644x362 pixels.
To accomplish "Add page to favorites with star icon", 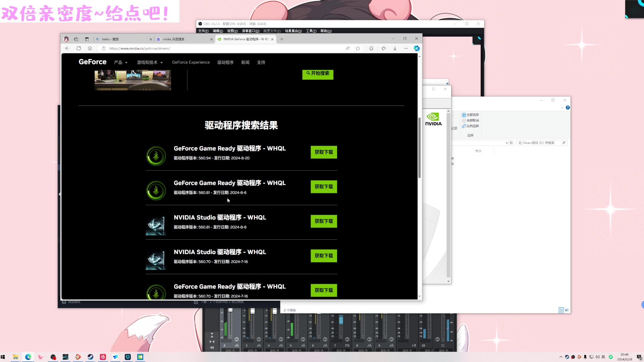I will (x=358, y=48).
